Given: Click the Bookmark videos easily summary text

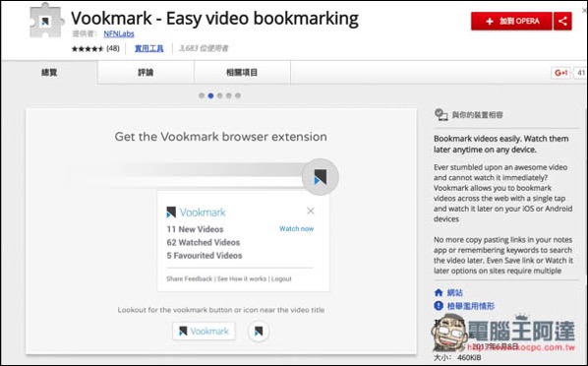Looking at the screenshot, I should tap(501, 144).
